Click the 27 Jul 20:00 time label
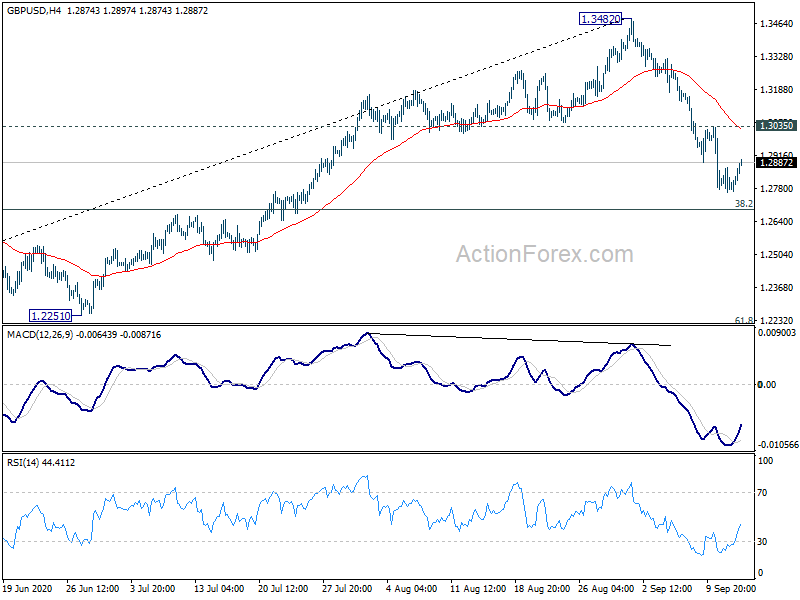The image size is (800, 600). pyautogui.click(x=347, y=588)
